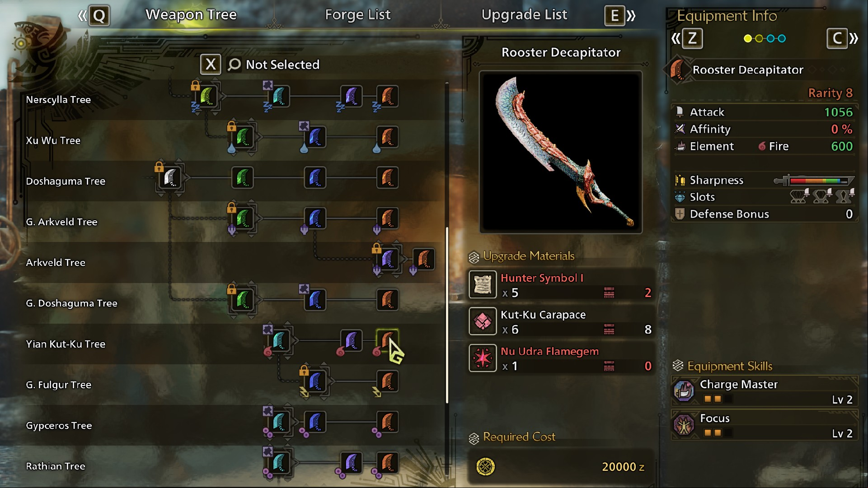Screen dimensions: 868x488
Task: Select the locked white Doshaguma Tree base weapon
Action: [171, 178]
